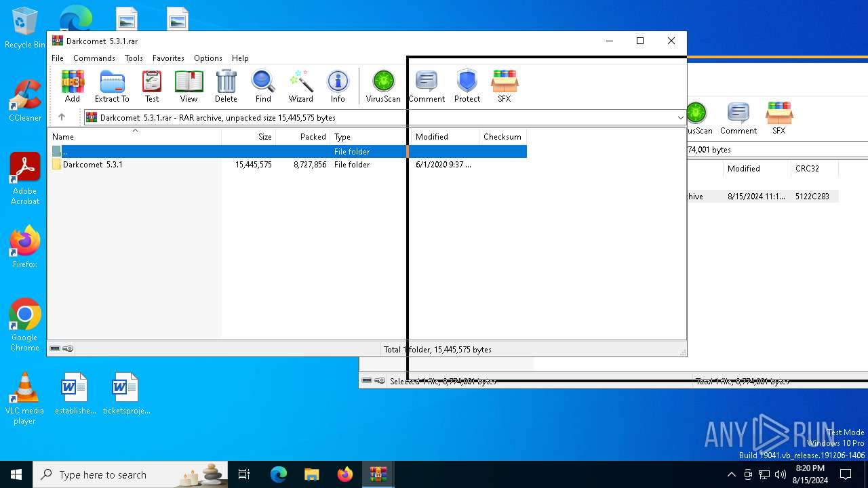Click SFX icon in the background WinRAR window
This screenshot has height=488, width=868.
779,119
